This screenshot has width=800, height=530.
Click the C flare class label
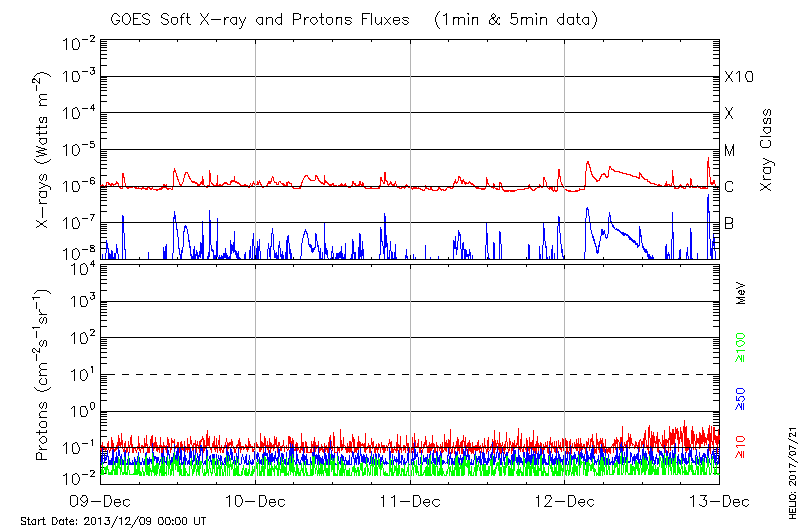coord(730,186)
